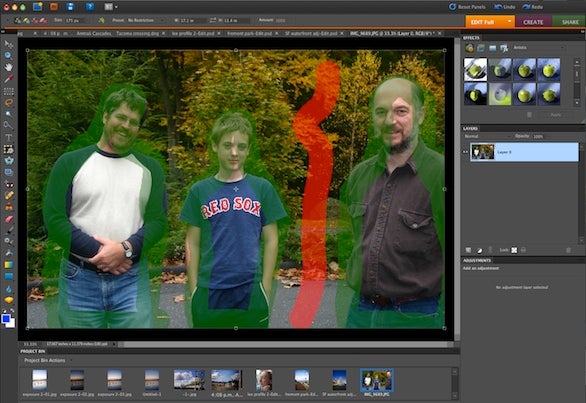586x403 pixels.
Task: Select the Gradient tool
Action: tap(8, 265)
